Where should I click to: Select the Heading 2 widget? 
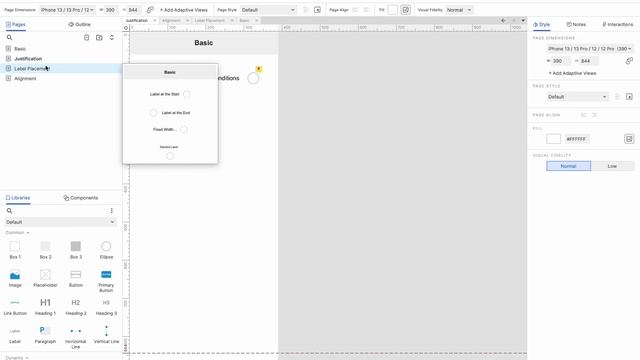[76, 307]
